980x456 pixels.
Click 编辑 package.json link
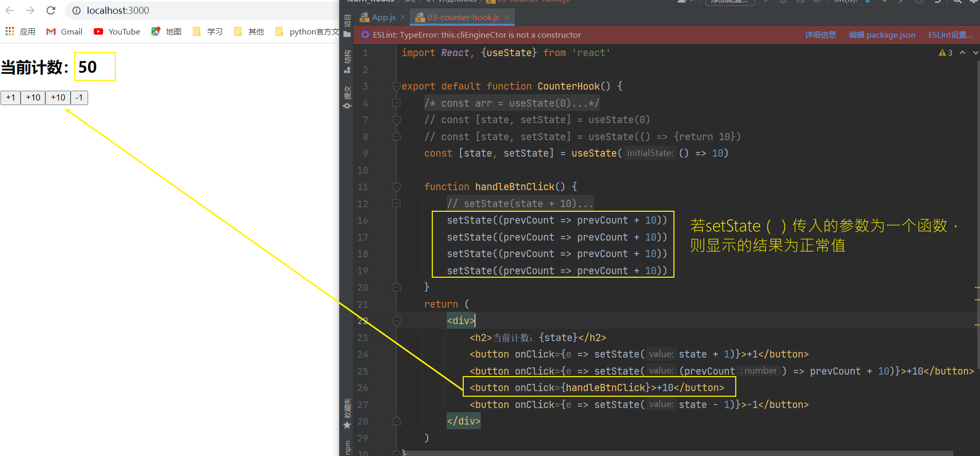click(882, 35)
